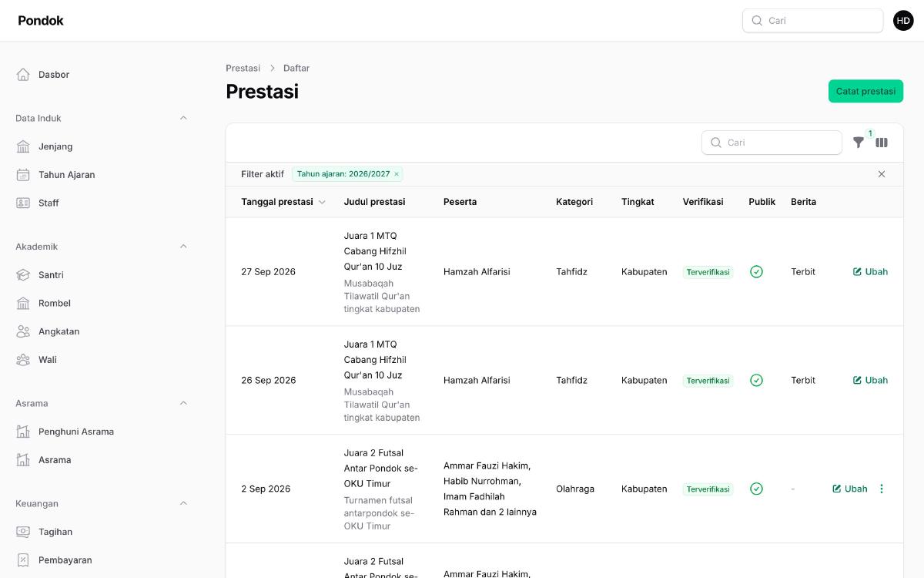Click the HD user avatar
924x578 pixels.
click(x=903, y=21)
